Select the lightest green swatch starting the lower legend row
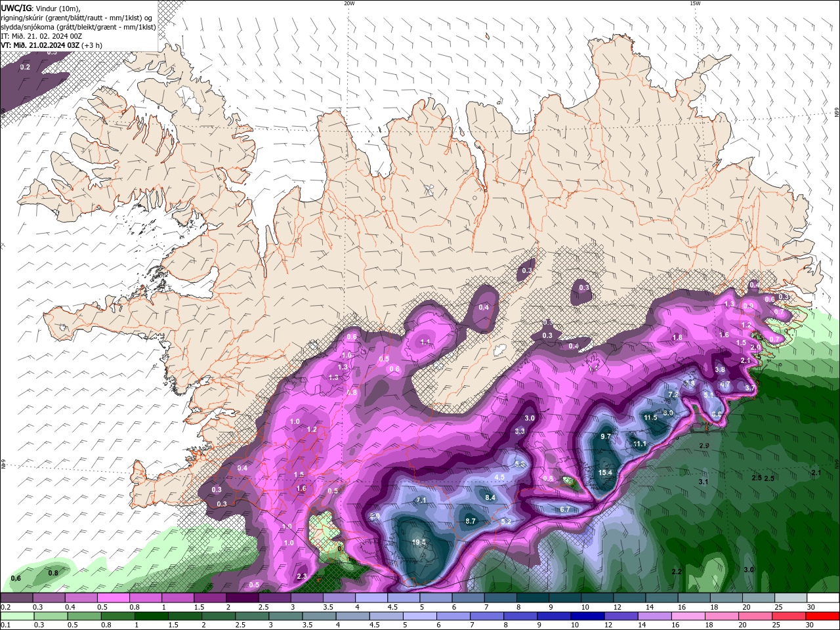840x630 pixels. pos(17,616)
